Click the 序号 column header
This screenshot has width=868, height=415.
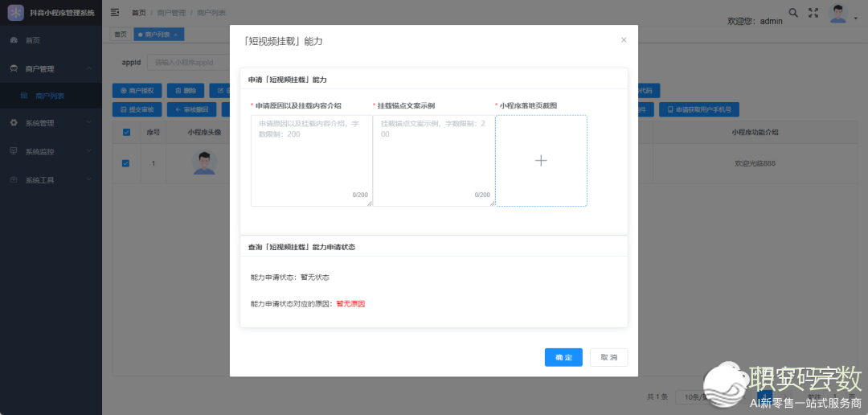point(153,133)
